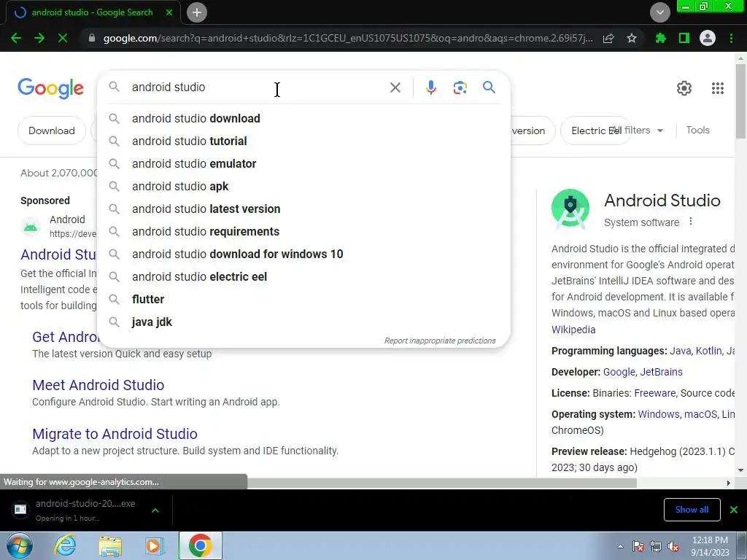Close the downloads bar
This screenshot has width=747, height=560.
point(734,510)
